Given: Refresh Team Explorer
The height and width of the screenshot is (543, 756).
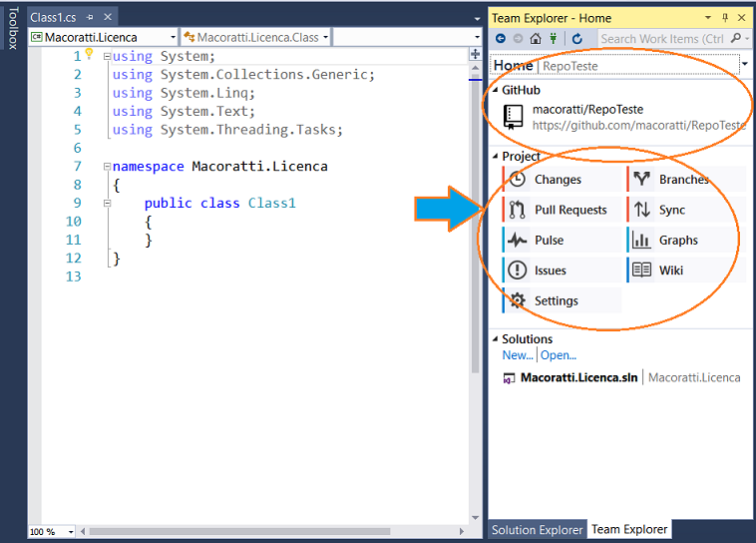Looking at the screenshot, I should pyautogui.click(x=577, y=38).
